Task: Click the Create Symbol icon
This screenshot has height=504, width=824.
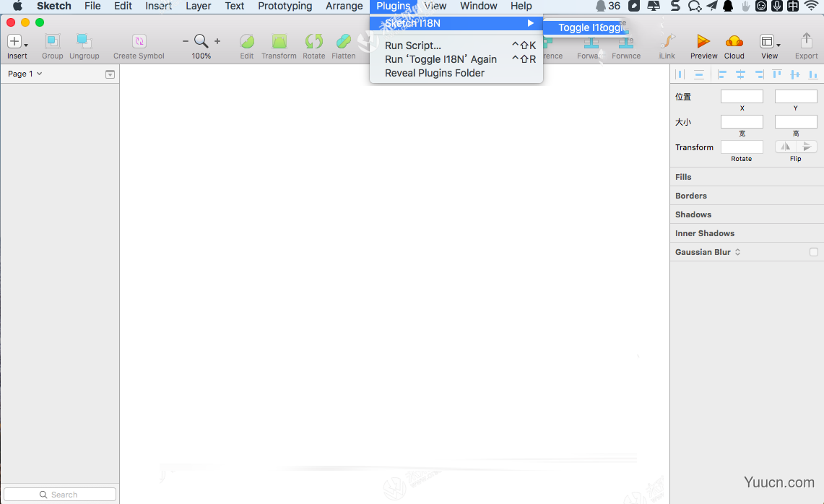Action: coord(139,41)
